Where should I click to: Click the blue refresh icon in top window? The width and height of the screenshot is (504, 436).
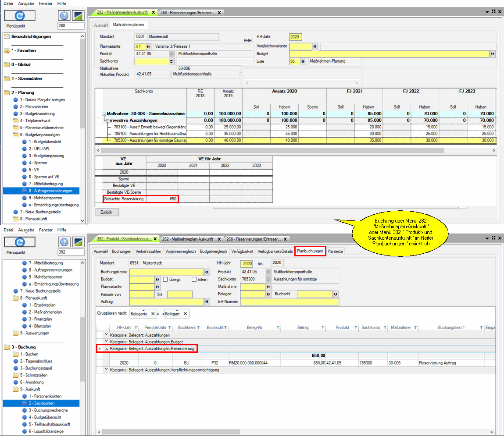click(19, 16)
